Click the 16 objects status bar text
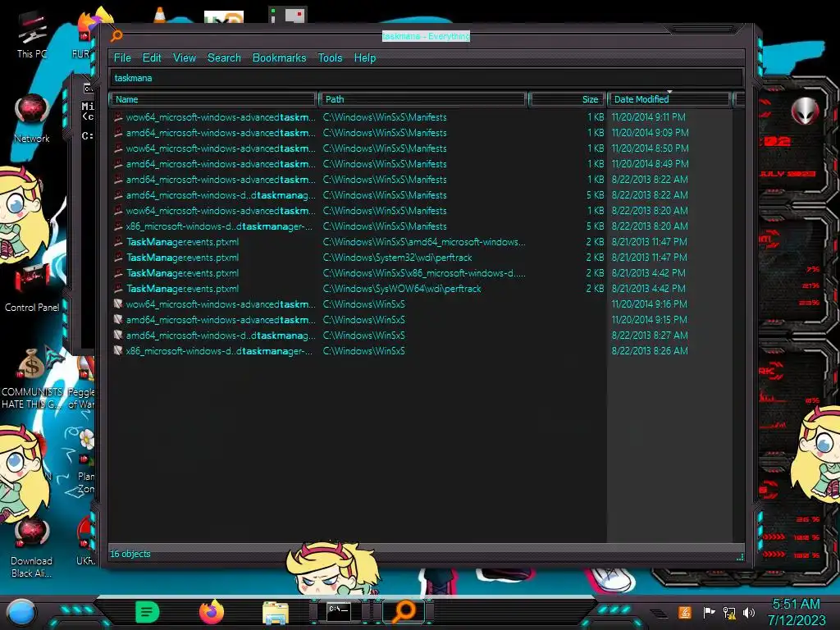Image resolution: width=840 pixels, height=630 pixels. click(x=130, y=554)
